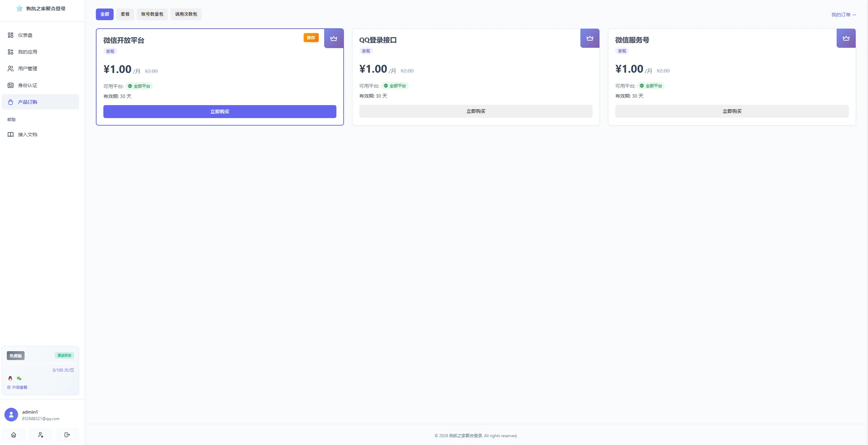Click globe icon in QQ登录接口 全部平台 badge
This screenshot has height=445, width=868.
[x=386, y=86]
